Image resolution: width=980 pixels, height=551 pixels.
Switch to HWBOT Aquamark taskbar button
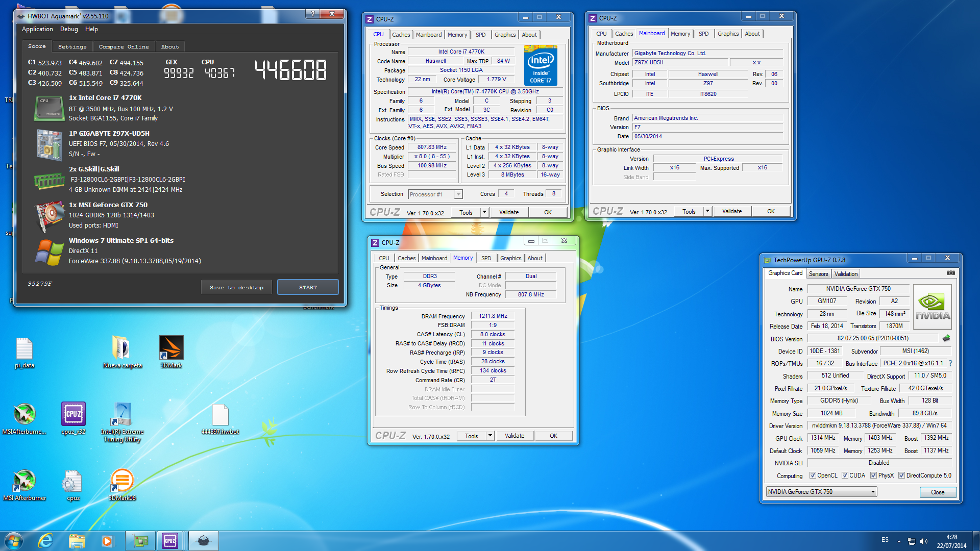(x=203, y=541)
